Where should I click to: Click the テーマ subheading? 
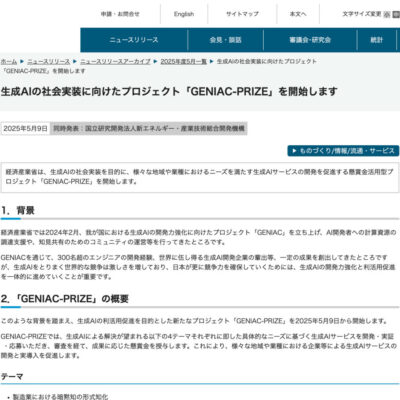(x=12, y=377)
